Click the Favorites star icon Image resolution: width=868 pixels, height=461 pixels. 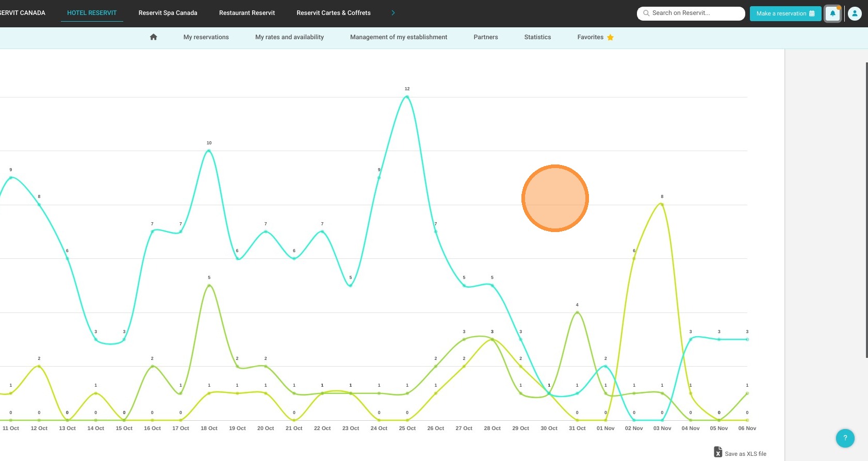610,37
